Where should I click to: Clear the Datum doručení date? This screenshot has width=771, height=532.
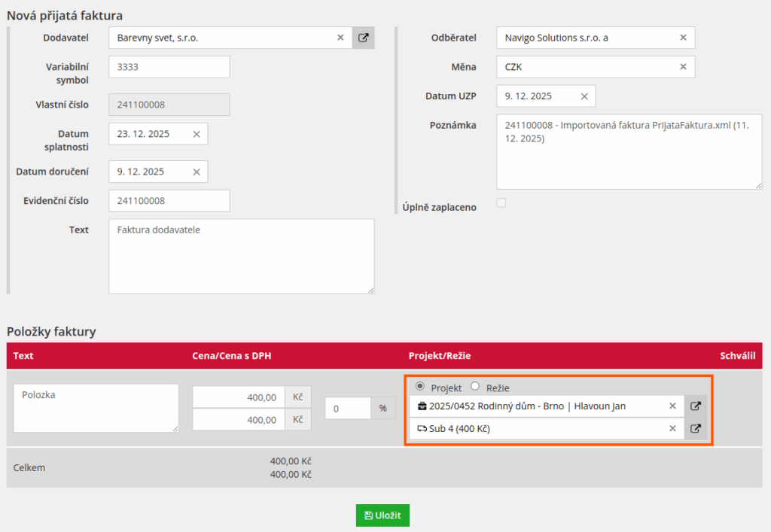197,172
